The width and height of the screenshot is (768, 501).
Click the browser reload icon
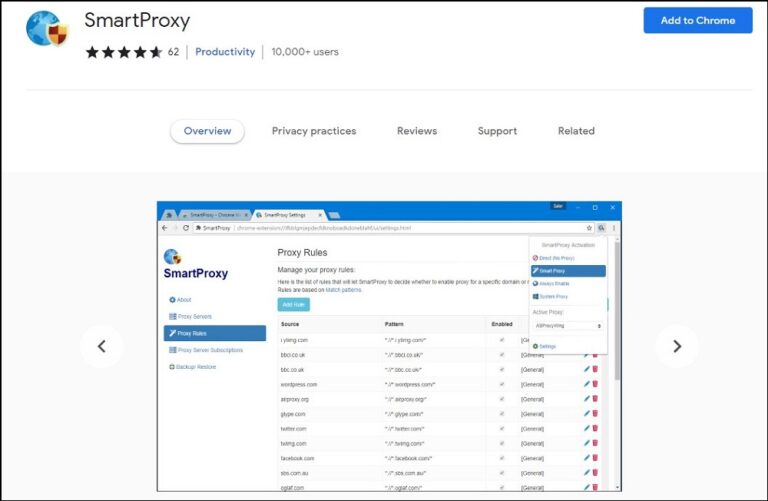coord(186,228)
